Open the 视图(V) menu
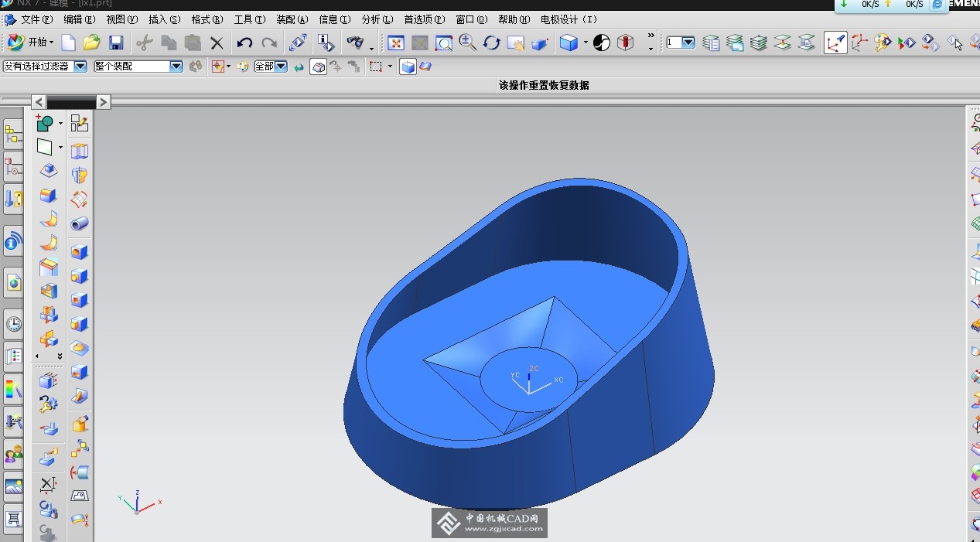This screenshot has width=980, height=542. pyautogui.click(x=121, y=19)
